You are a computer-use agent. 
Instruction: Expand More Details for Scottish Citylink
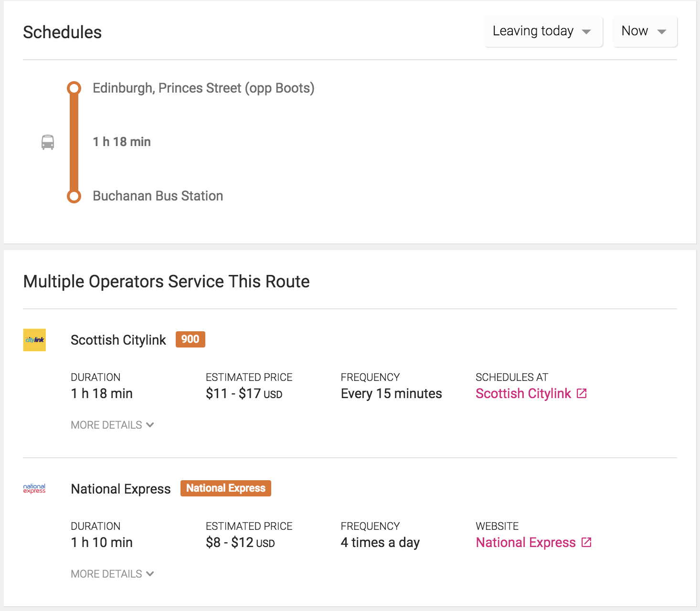112,425
